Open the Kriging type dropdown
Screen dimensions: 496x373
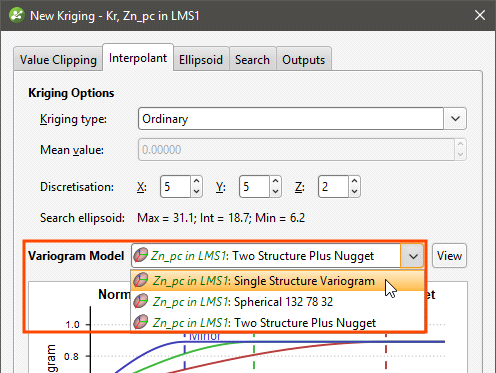pos(455,119)
